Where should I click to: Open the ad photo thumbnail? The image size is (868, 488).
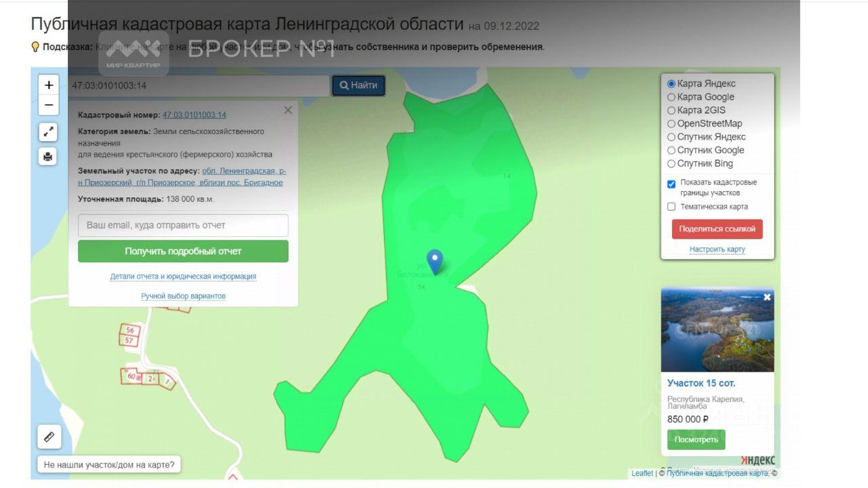coord(717,329)
